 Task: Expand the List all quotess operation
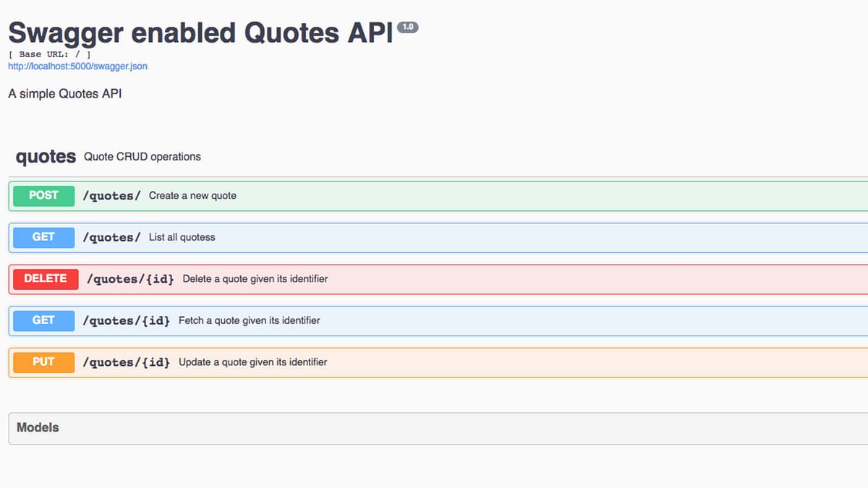(438, 237)
